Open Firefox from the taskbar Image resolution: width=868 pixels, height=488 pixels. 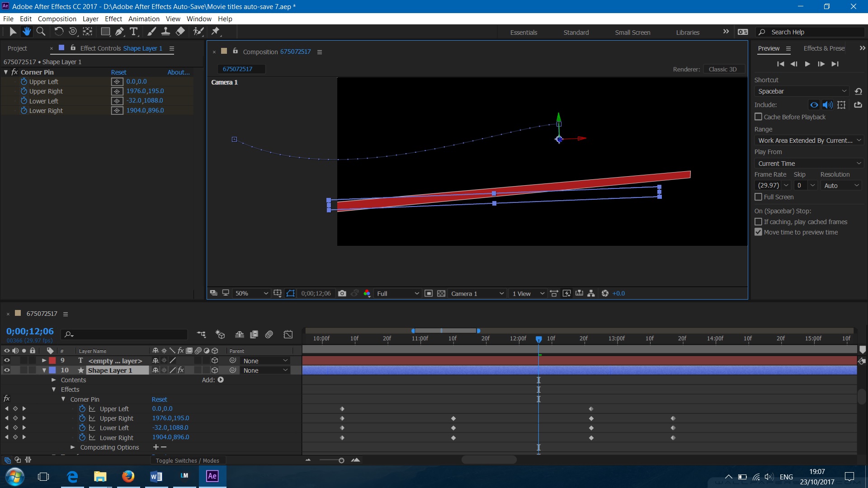(x=128, y=476)
